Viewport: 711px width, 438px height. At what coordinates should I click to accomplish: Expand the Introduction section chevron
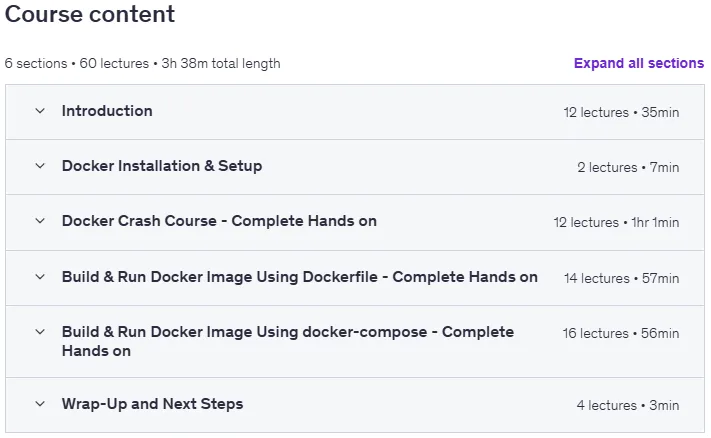pyautogui.click(x=40, y=111)
